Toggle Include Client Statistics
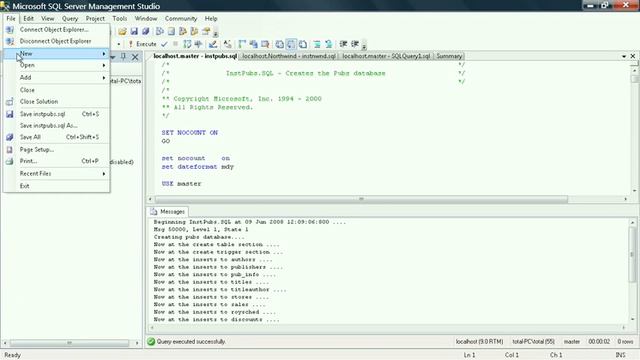Viewport: 640px width, 360px height. pyautogui.click(x=253, y=44)
